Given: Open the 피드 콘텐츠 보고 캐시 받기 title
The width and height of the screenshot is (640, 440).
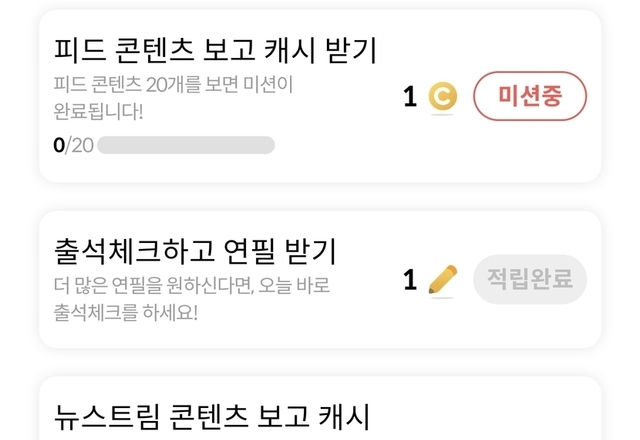Looking at the screenshot, I should 214,49.
